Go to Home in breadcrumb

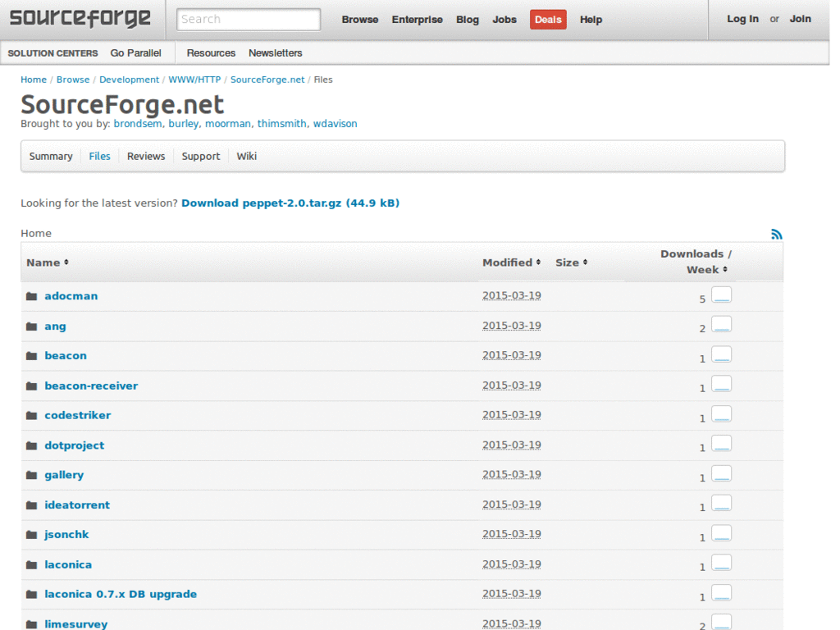tap(34, 80)
